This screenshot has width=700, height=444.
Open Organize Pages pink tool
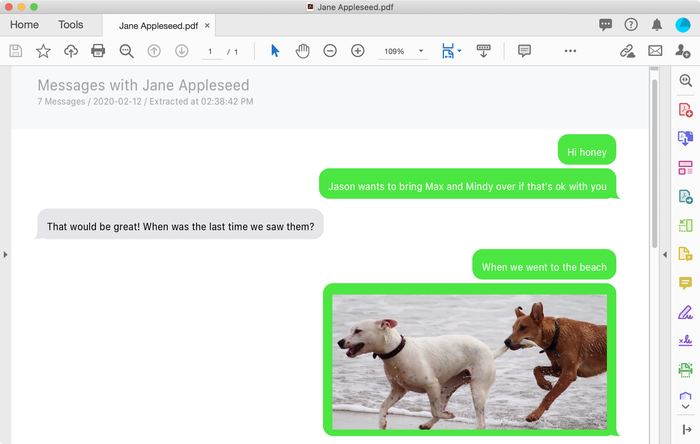pos(685,168)
